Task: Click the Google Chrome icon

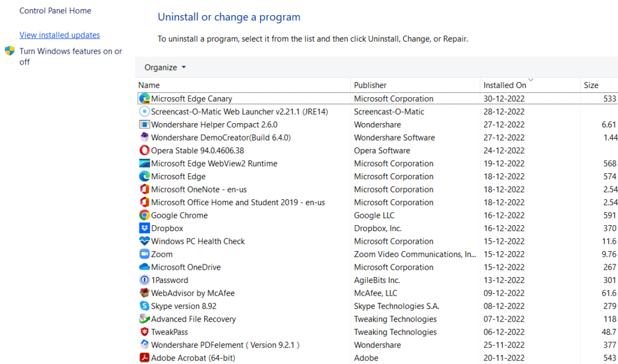Action: coord(145,216)
